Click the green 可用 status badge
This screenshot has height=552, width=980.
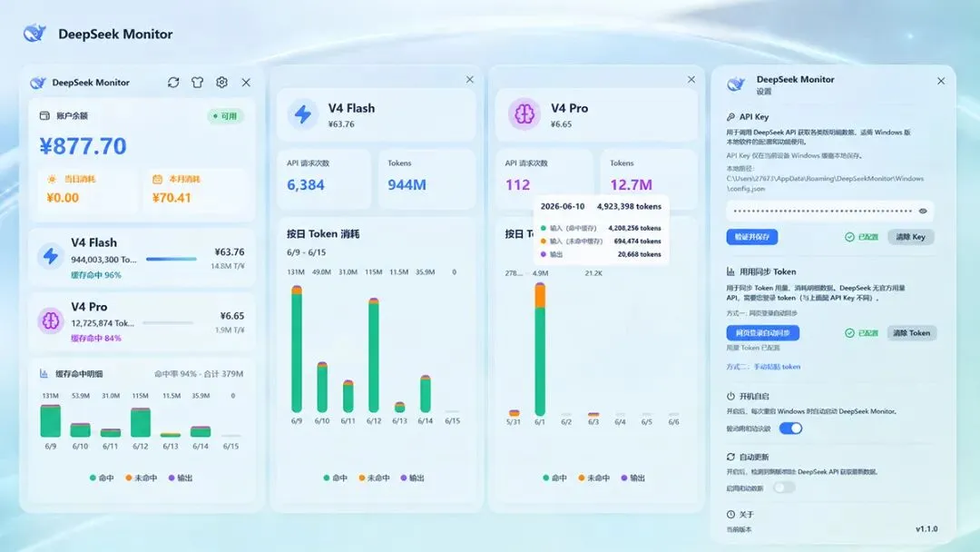click(x=226, y=115)
